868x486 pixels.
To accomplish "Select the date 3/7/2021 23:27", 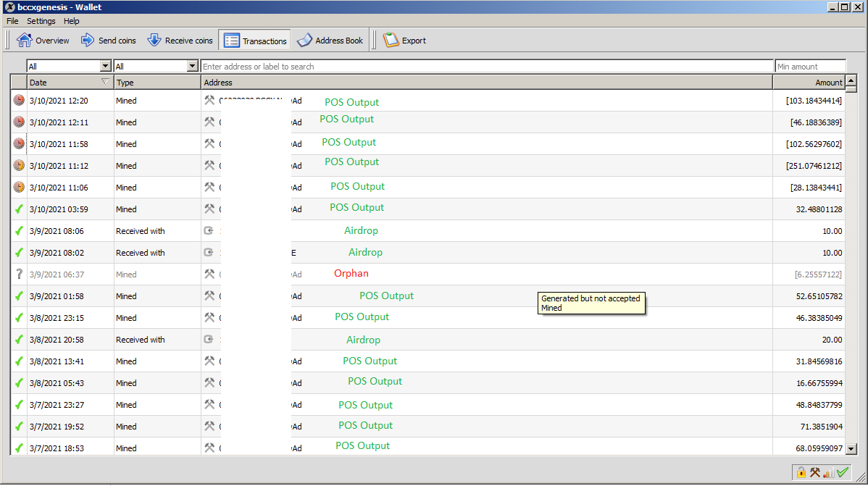I will click(57, 405).
